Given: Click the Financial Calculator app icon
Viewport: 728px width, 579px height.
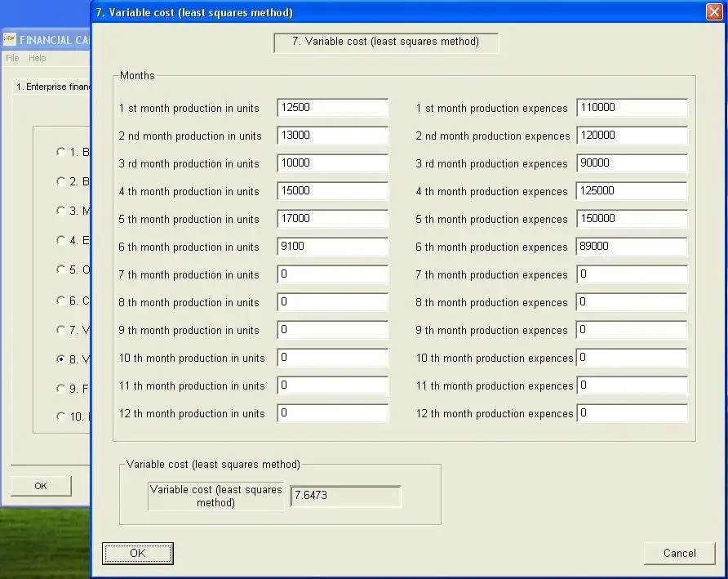Looking at the screenshot, I should click(9, 39).
